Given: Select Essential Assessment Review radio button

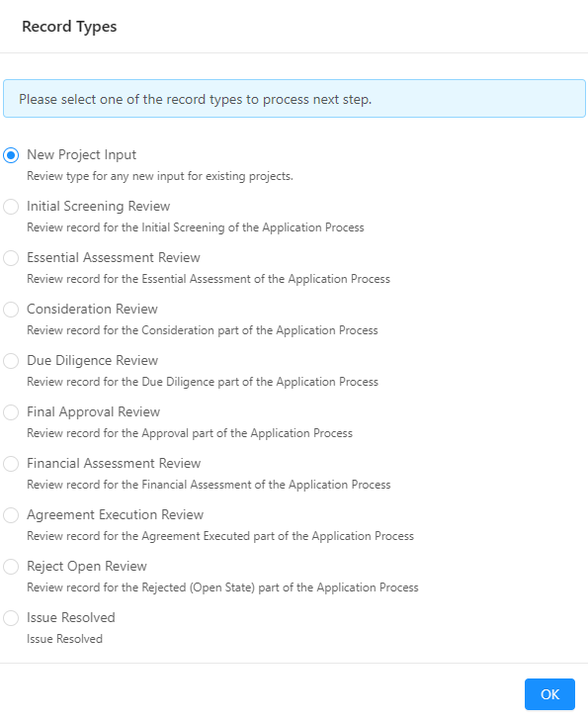Looking at the screenshot, I should coord(11,258).
